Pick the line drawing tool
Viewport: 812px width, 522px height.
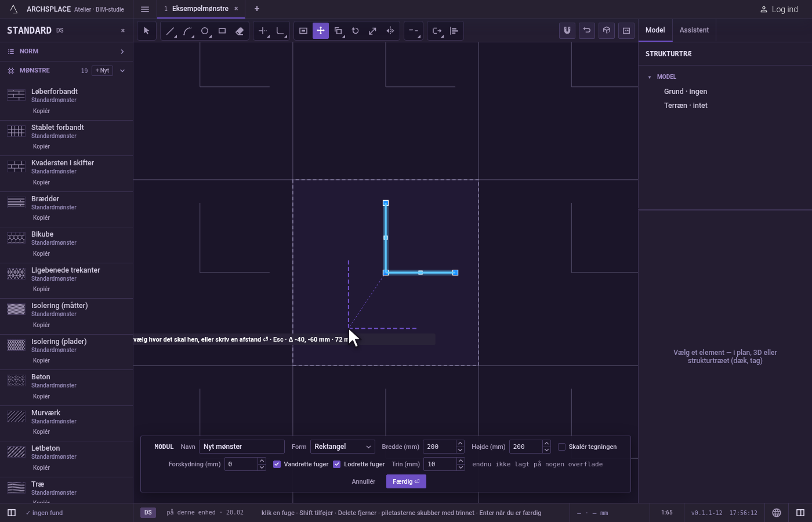tap(170, 31)
